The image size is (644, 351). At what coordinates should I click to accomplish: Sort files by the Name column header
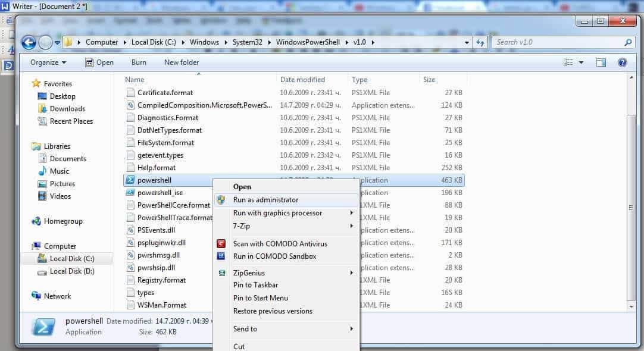click(x=135, y=80)
